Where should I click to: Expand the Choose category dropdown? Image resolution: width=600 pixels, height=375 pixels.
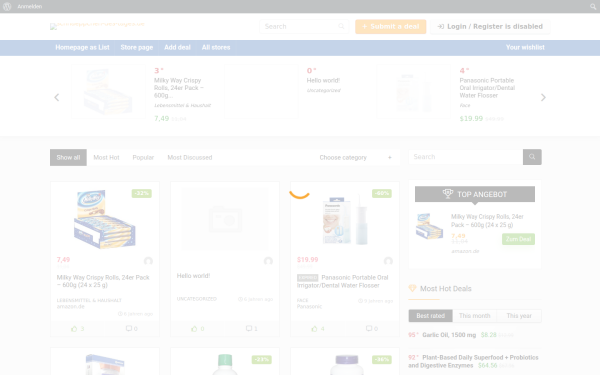tap(355, 157)
